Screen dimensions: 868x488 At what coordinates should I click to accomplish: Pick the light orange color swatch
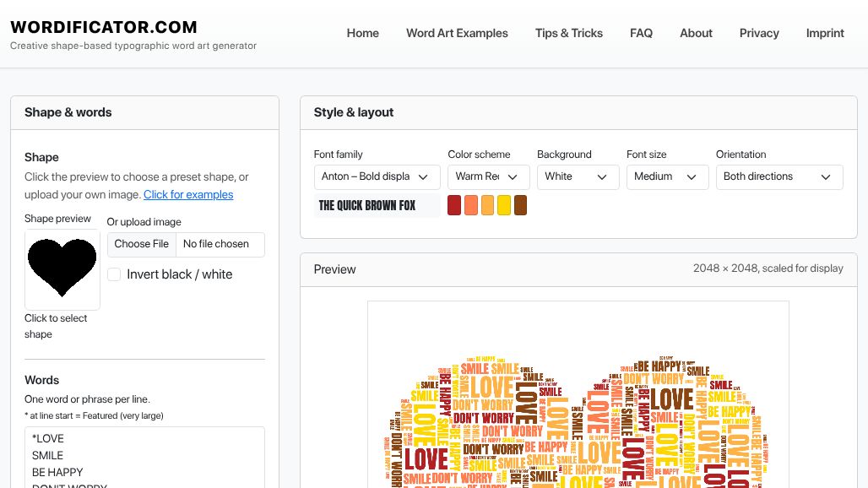[487, 205]
